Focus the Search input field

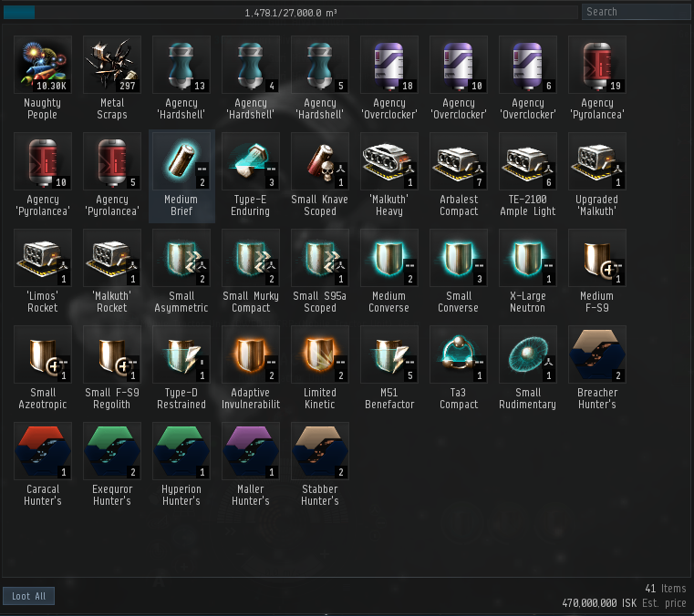pyautogui.click(x=636, y=12)
